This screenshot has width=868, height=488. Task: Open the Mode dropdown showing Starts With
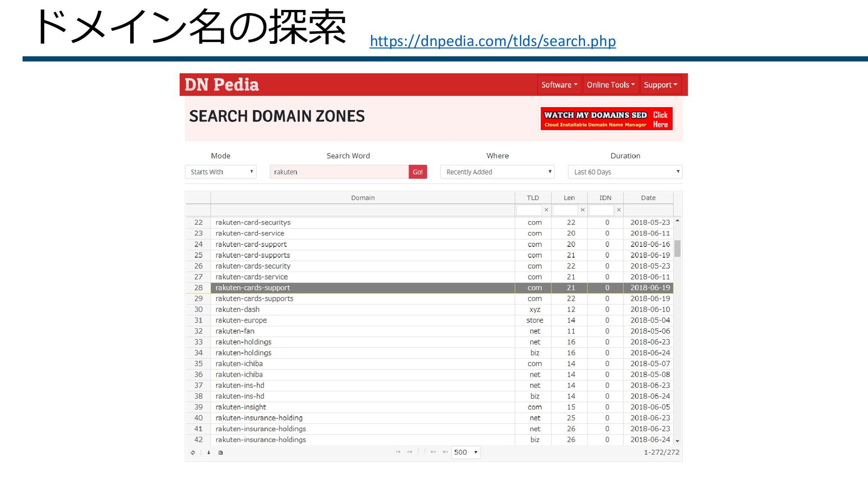[x=221, y=172]
